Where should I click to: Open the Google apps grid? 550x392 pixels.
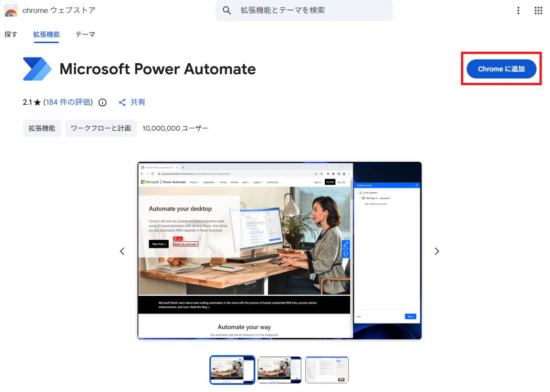539,11
